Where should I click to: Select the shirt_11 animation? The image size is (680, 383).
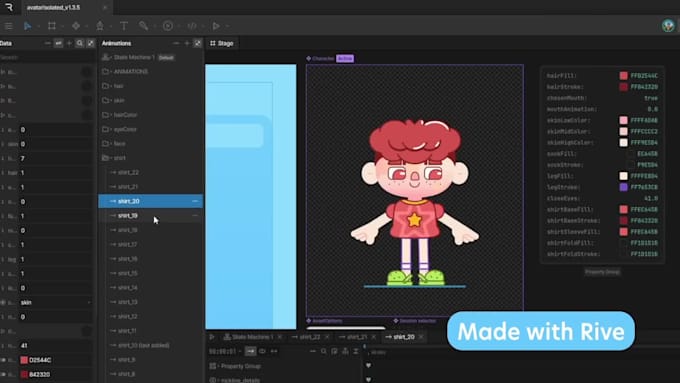128,331
